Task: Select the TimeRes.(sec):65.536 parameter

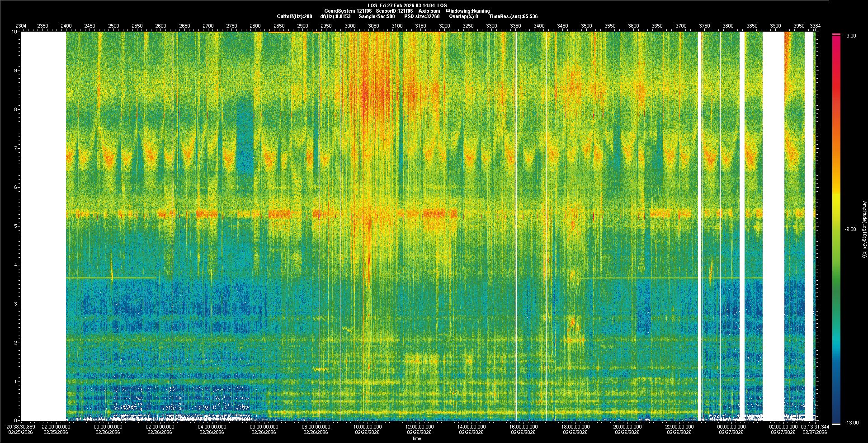Action: pos(513,16)
